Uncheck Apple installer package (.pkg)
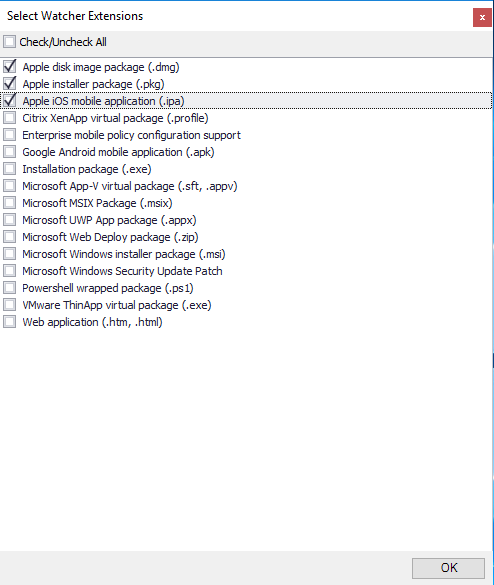The height and width of the screenshot is (585, 494). pos(9,84)
